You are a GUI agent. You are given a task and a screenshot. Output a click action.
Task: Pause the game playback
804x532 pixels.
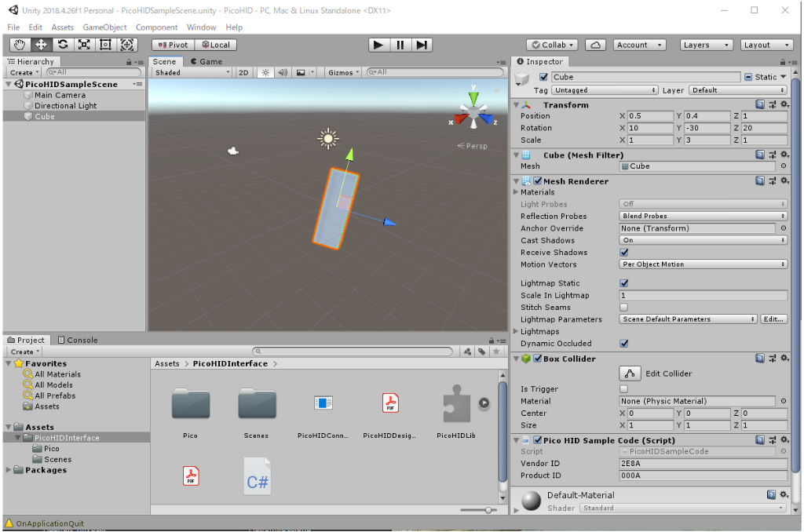click(x=400, y=45)
